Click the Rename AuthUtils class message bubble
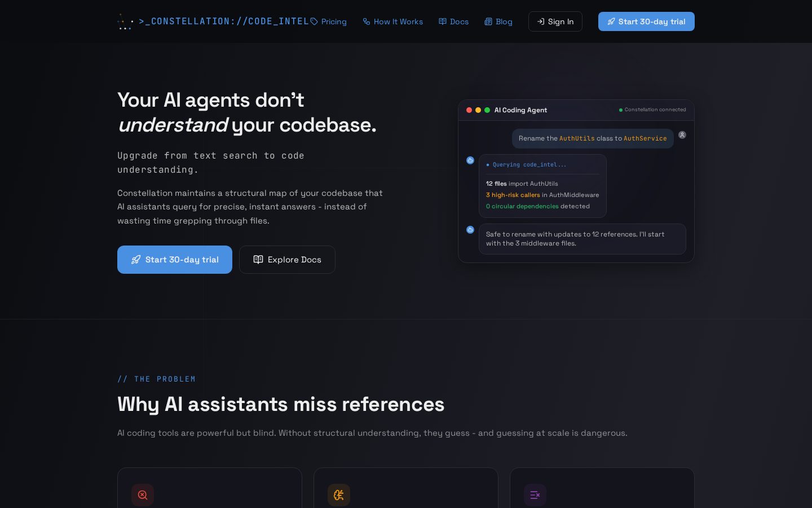The height and width of the screenshot is (508, 812). [593, 138]
